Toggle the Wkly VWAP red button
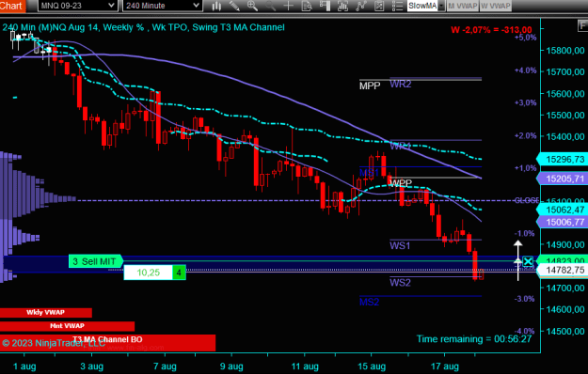 [x=46, y=313]
